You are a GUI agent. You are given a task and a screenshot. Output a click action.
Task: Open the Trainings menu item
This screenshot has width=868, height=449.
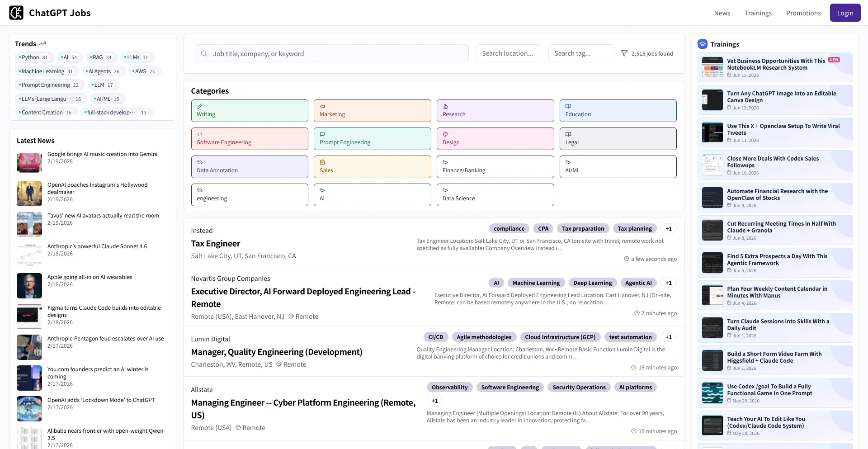click(758, 13)
